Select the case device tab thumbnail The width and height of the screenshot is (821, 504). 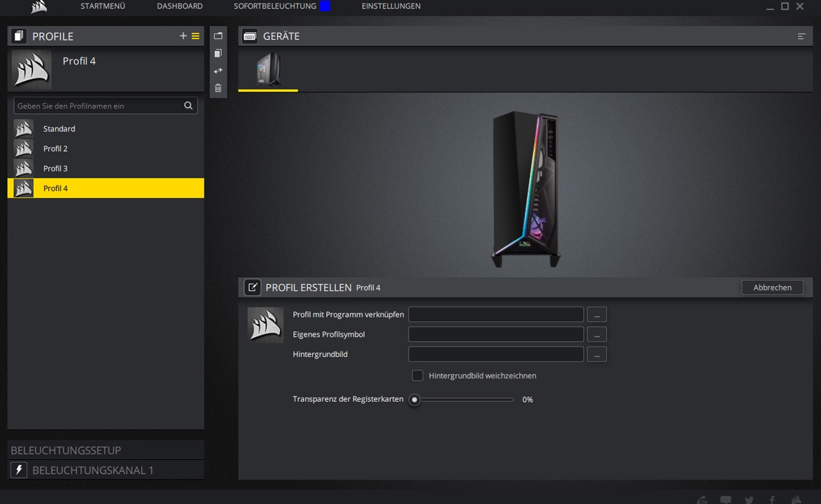click(268, 69)
